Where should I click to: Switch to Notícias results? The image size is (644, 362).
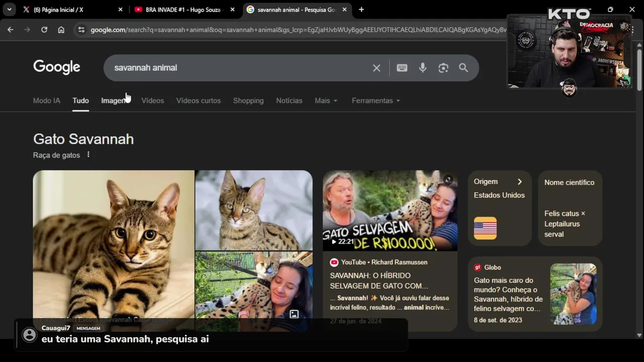tap(289, 101)
